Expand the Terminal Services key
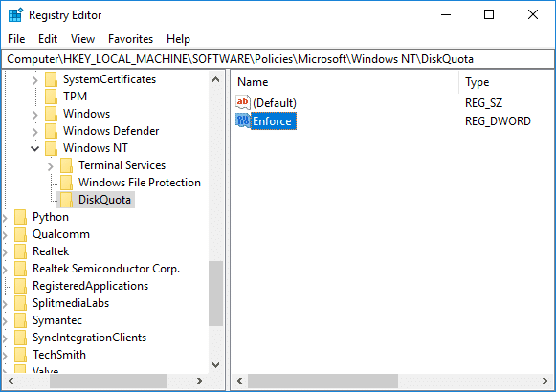 (x=51, y=165)
